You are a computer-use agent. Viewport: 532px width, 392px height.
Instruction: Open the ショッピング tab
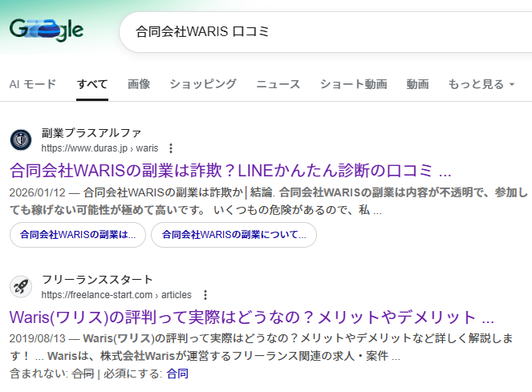203,84
